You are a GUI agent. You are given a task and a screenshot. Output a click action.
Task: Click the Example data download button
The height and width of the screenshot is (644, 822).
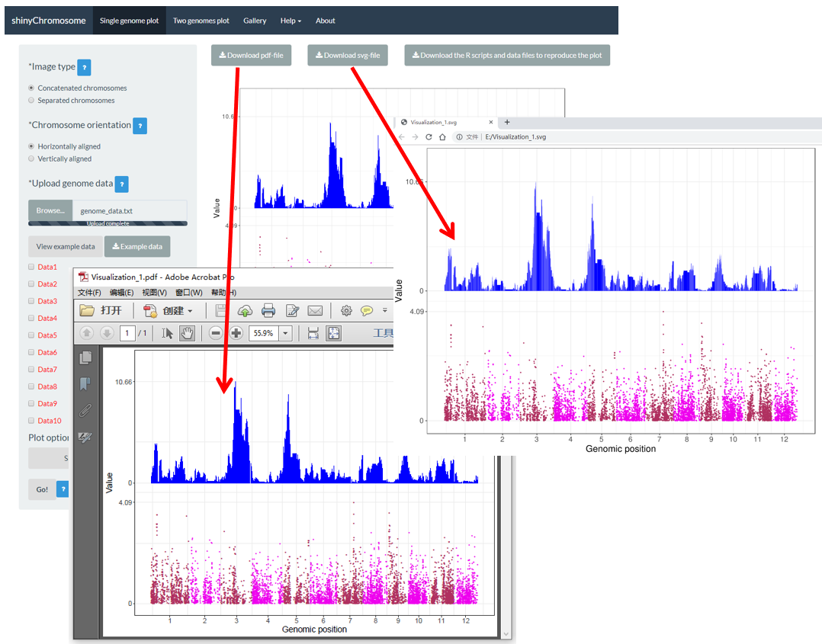click(137, 246)
